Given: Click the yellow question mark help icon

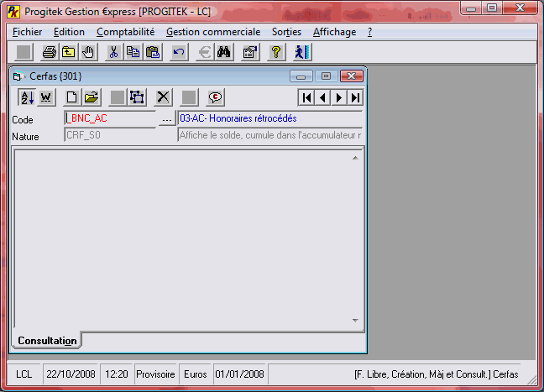Looking at the screenshot, I should 275,52.
